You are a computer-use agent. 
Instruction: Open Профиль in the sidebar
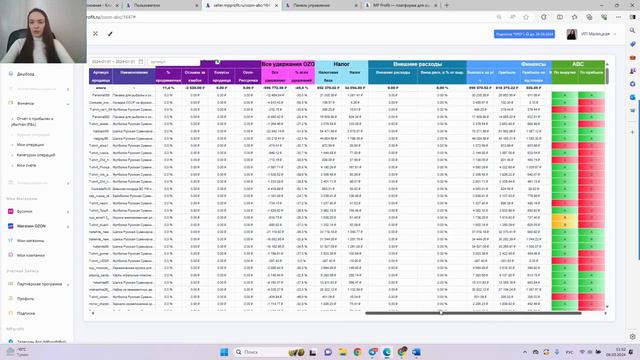(x=25, y=299)
